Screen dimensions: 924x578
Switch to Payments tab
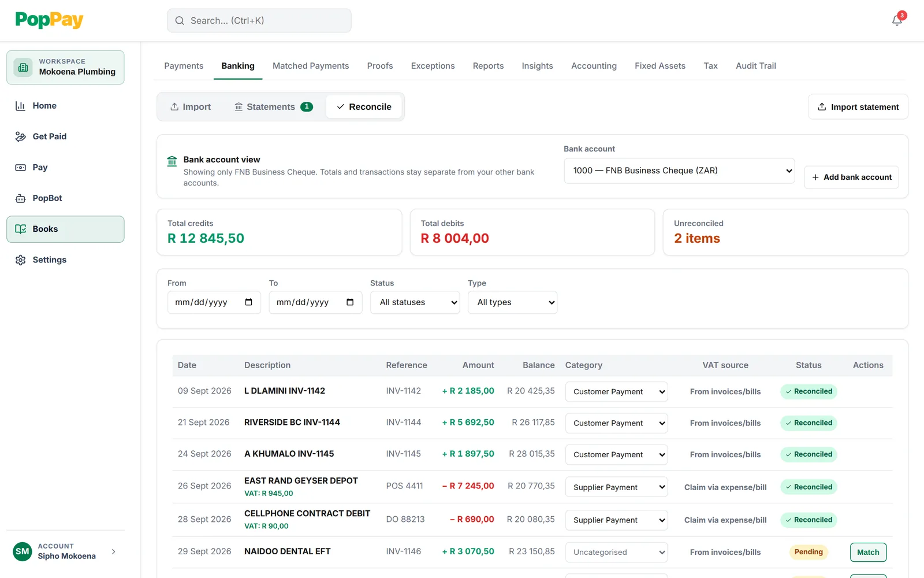pos(184,66)
